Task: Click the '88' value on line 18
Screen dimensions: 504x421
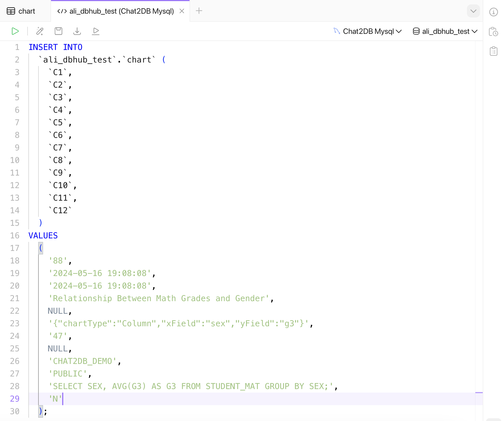Action: pos(58,261)
